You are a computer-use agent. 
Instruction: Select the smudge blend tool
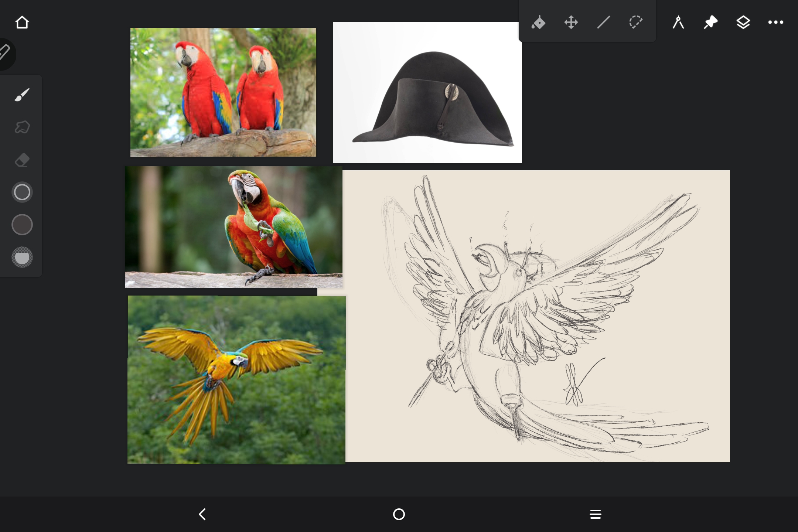22,127
